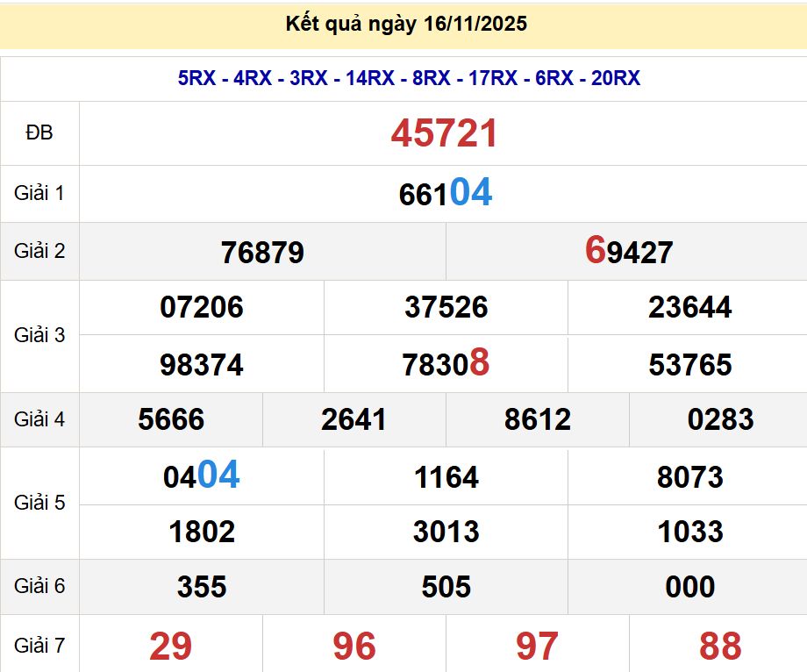Select Giải 3 number 53765
The width and height of the screenshot is (807, 672).
[689, 364]
